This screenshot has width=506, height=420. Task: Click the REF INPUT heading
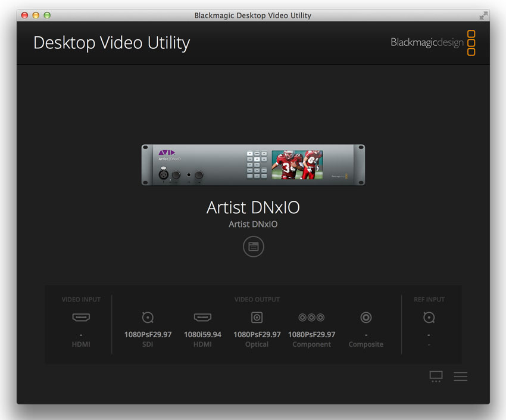[429, 300]
